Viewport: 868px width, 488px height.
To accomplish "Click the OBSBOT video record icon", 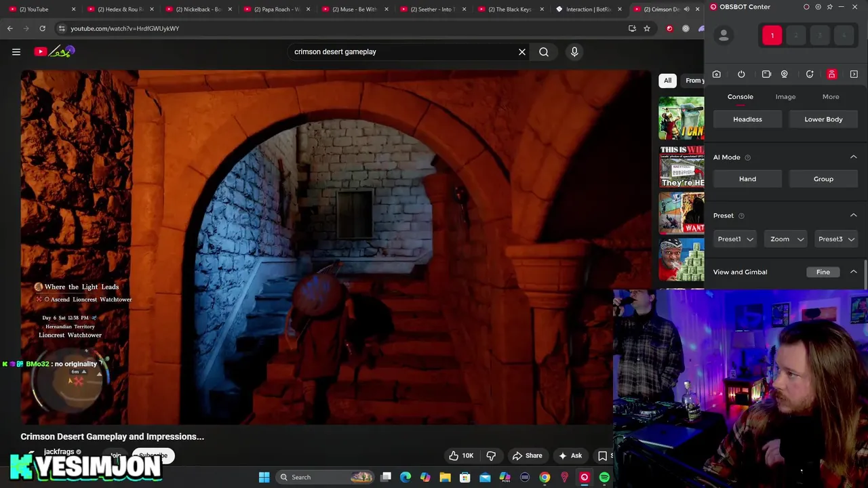I will pyautogui.click(x=766, y=75).
